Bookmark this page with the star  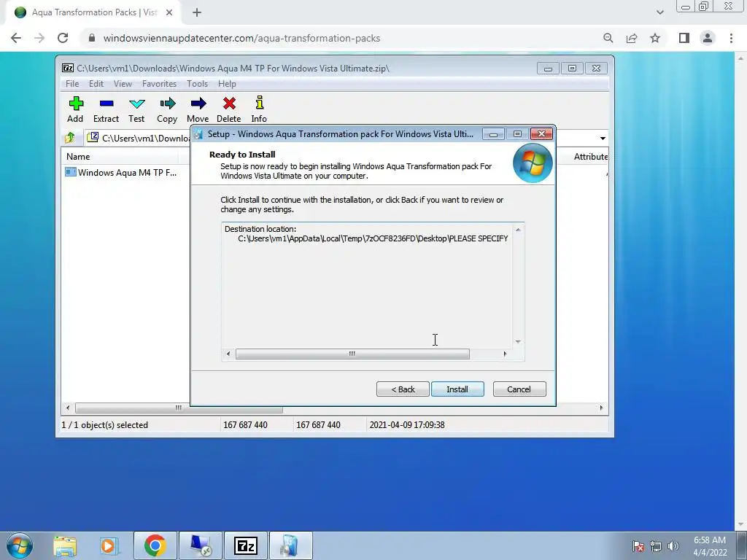pyautogui.click(x=655, y=38)
